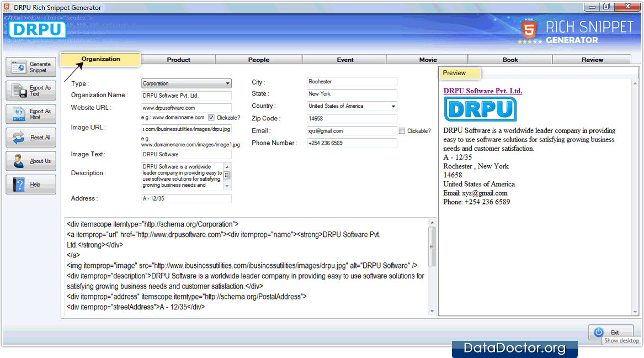Toggle the Email Clickable checkbox

[x=402, y=131]
